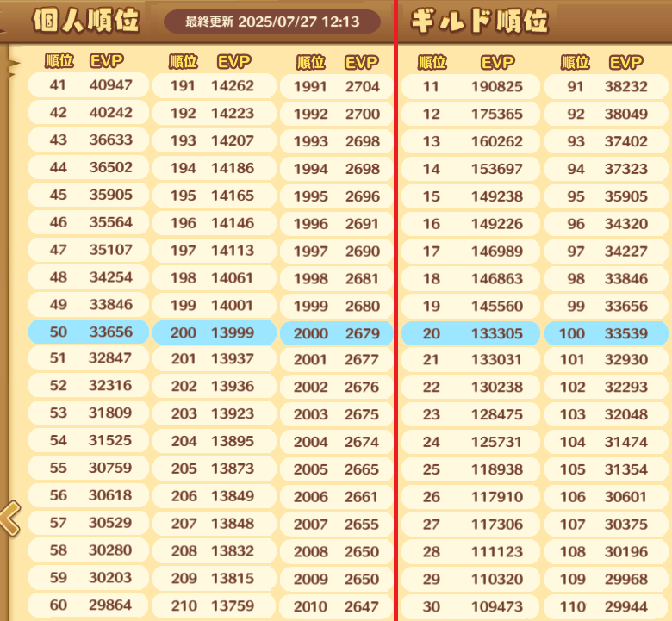Click rank 2010 row with EVP 2647
Image resolution: width=672 pixels, height=621 pixels.
336,606
